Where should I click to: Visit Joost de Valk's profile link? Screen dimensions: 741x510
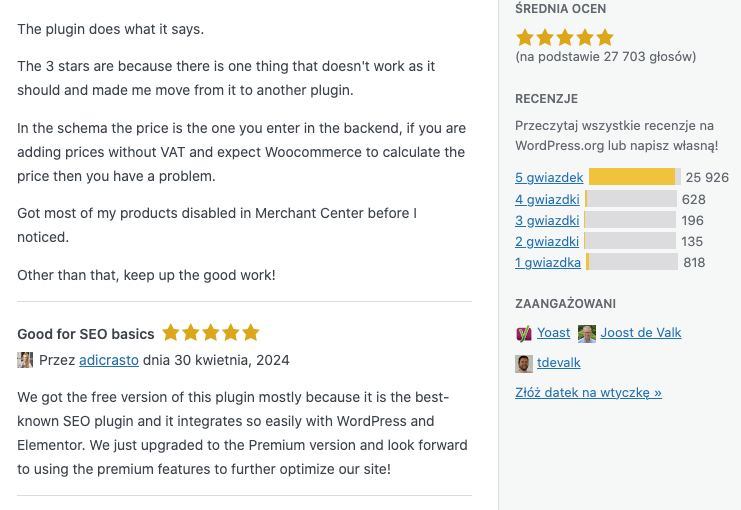pyautogui.click(x=641, y=333)
